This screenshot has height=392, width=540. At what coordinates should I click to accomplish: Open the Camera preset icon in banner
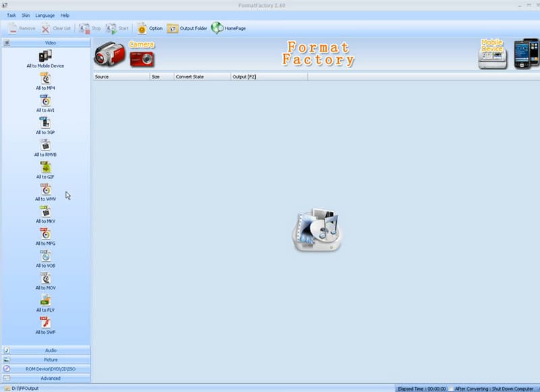(142, 55)
